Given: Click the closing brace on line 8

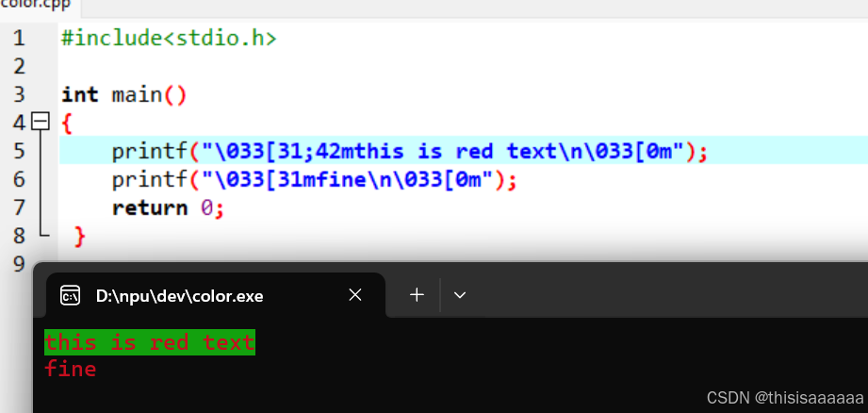Looking at the screenshot, I should (x=80, y=237).
